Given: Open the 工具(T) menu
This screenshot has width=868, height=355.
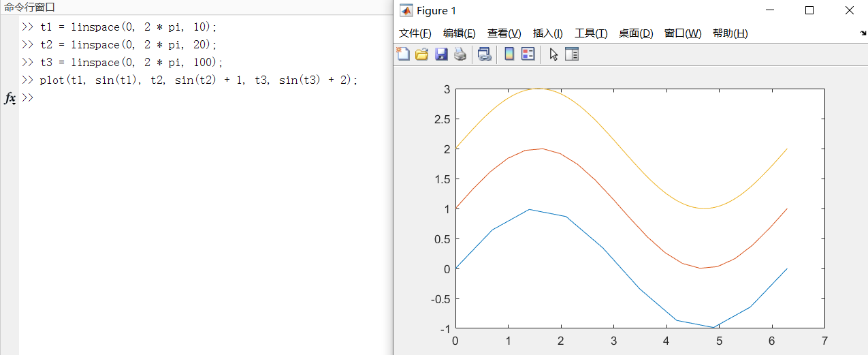Looking at the screenshot, I should tap(591, 33).
